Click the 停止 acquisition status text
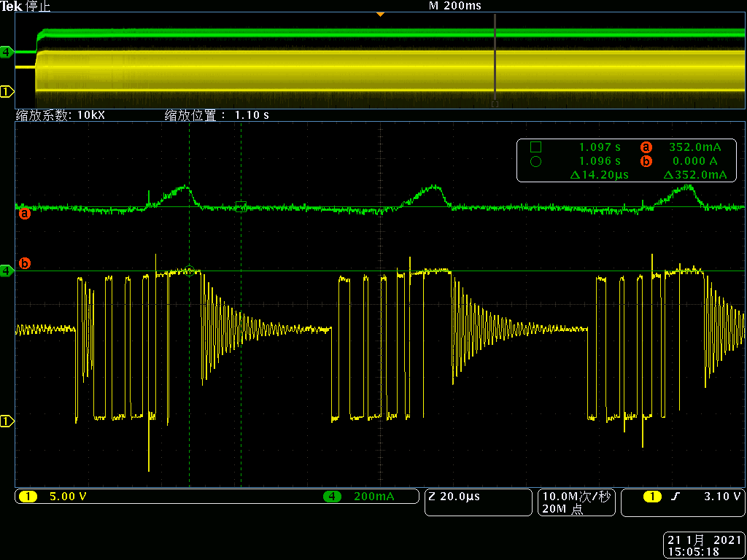The image size is (747, 560). click(x=36, y=7)
